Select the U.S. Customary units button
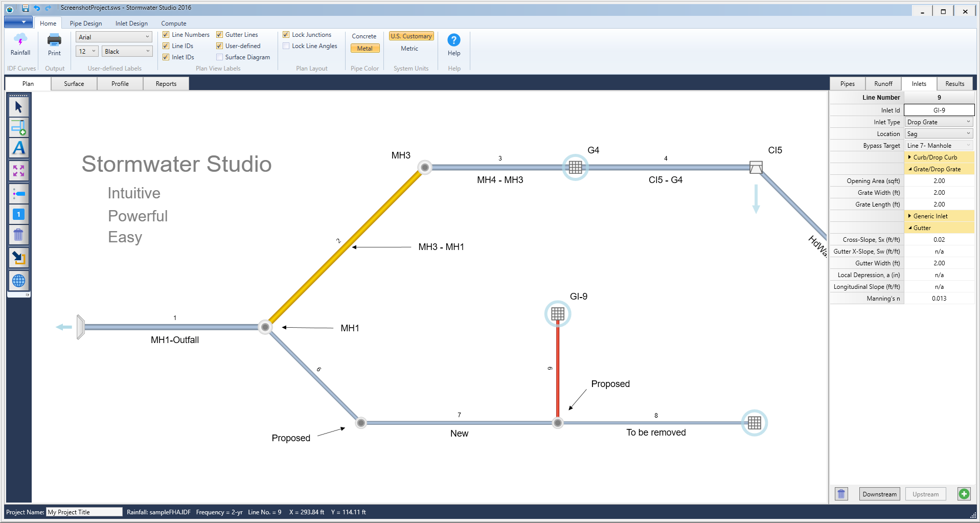Screen dimensions: 980x523 click(x=411, y=36)
